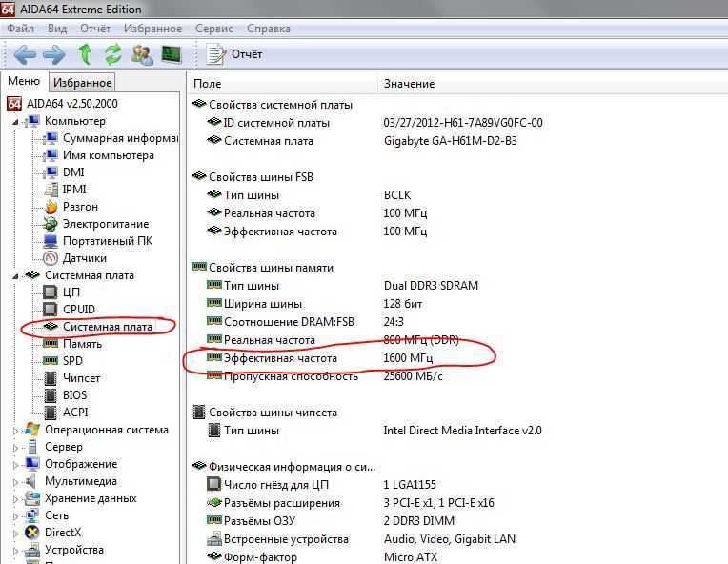This screenshot has height=564, width=728.
Task: Click the Портативный ПК laptop icon
Action: [x=51, y=241]
